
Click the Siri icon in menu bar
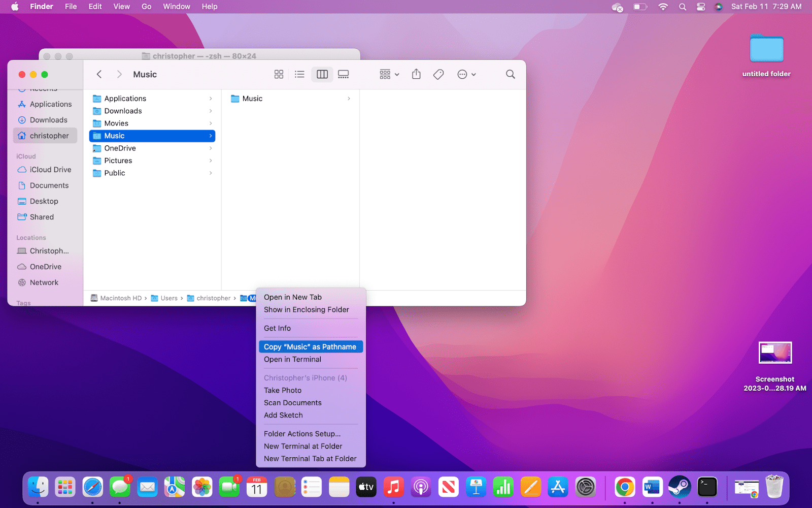pos(719,7)
